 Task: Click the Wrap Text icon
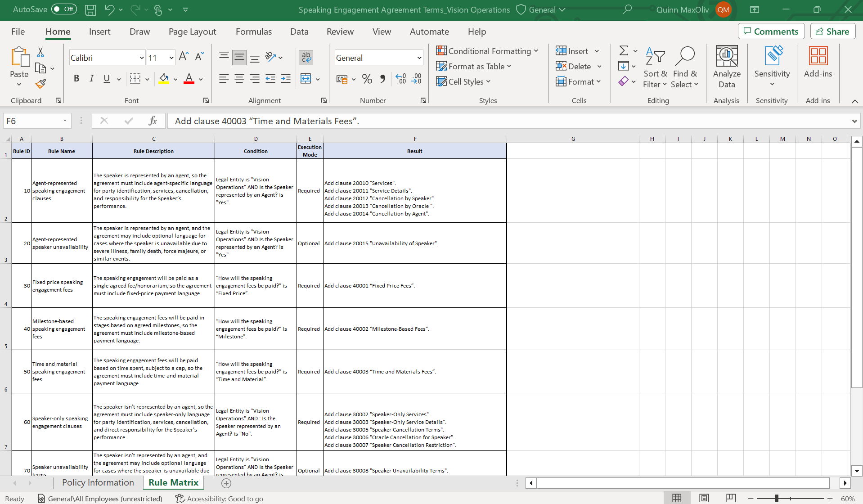tap(306, 57)
